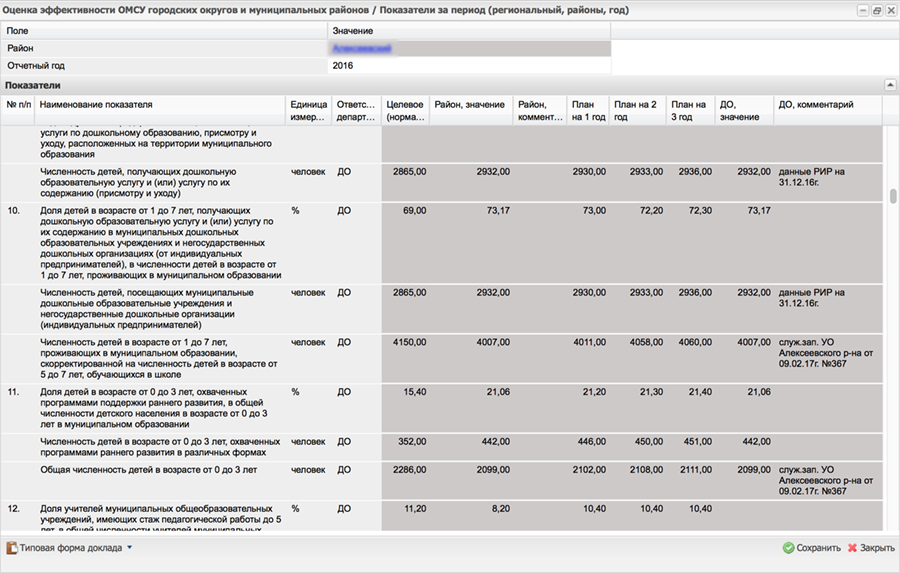Collapse the Показатели panel

(889, 86)
